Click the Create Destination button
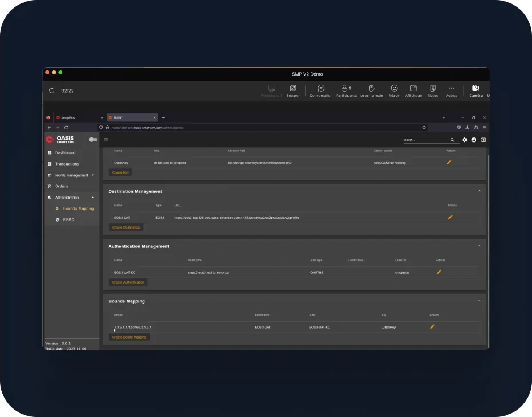The image size is (532, 417). [x=126, y=227]
